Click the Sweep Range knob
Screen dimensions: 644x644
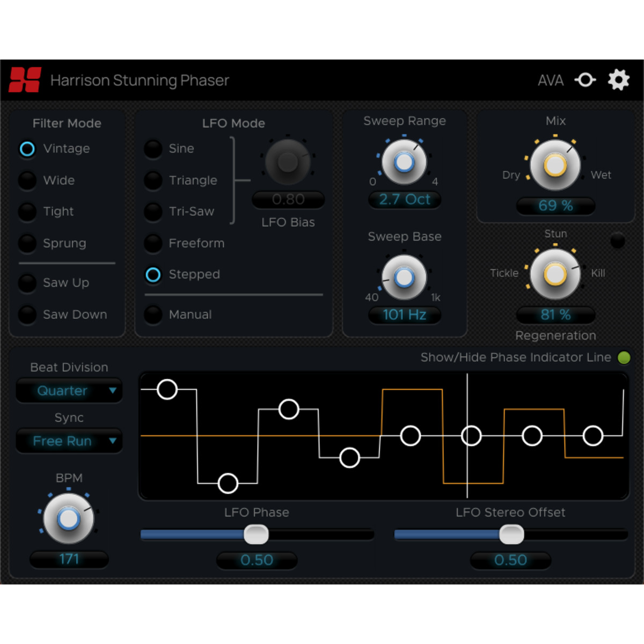coord(404,162)
